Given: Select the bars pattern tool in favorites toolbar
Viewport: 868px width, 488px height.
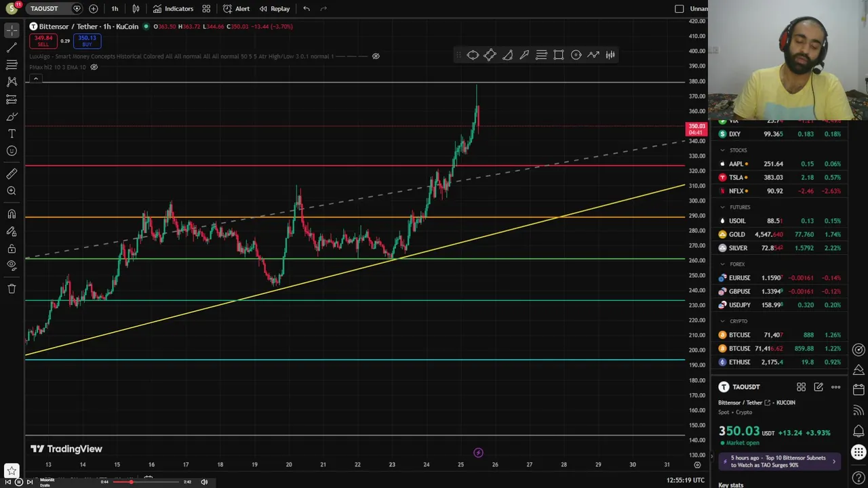Looking at the screenshot, I should [x=610, y=55].
